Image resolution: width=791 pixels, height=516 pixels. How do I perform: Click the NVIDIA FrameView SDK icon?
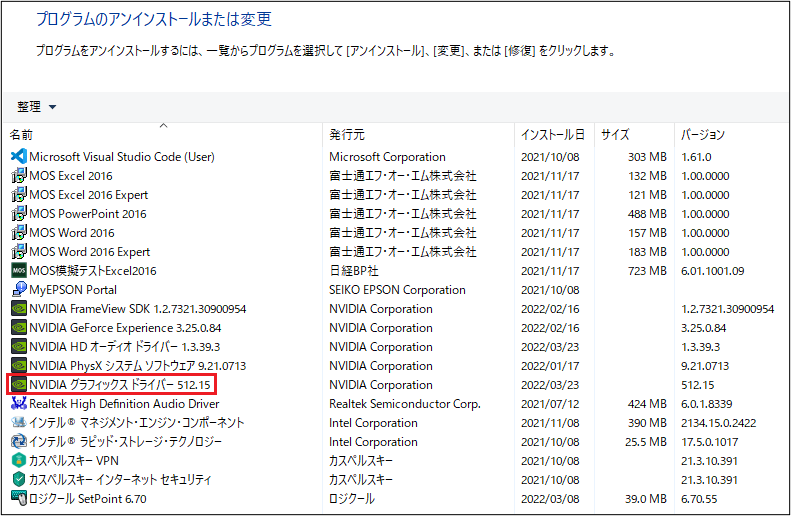pos(19,308)
